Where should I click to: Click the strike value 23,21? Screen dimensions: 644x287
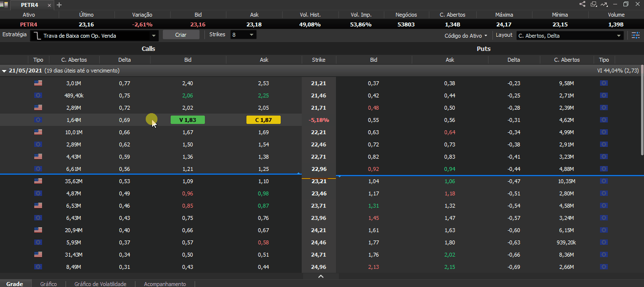click(x=319, y=181)
